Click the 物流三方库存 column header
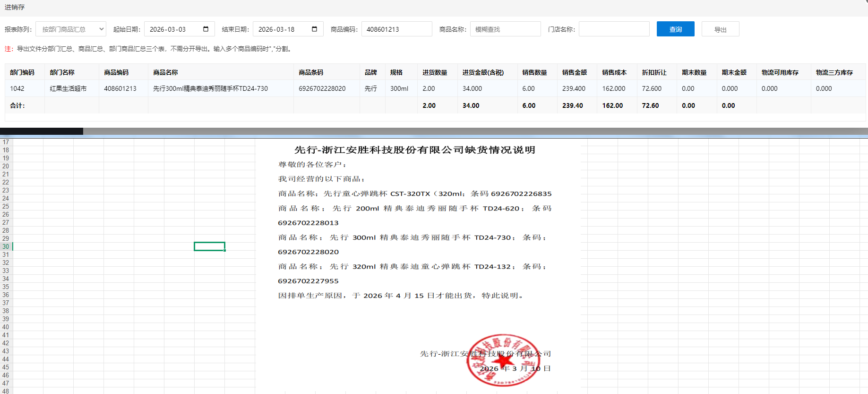The height and width of the screenshot is (394, 868). tap(834, 72)
